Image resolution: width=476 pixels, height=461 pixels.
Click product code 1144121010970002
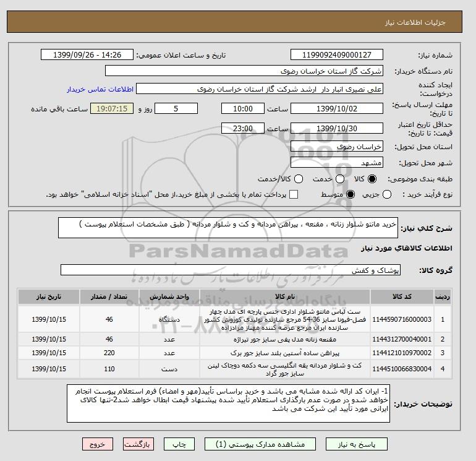click(x=402, y=353)
